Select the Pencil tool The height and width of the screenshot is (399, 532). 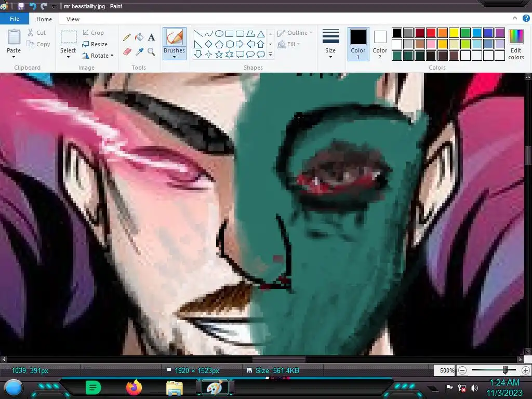(127, 37)
